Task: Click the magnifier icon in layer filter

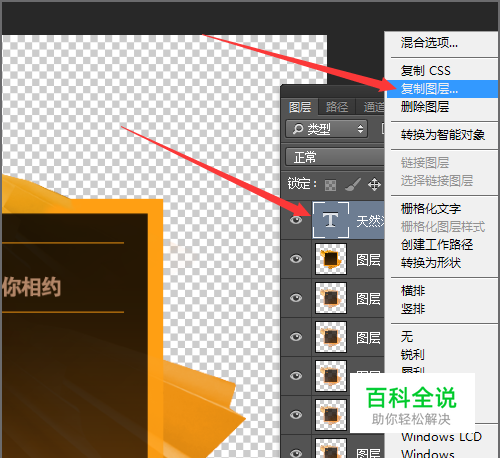Action: coord(297,129)
